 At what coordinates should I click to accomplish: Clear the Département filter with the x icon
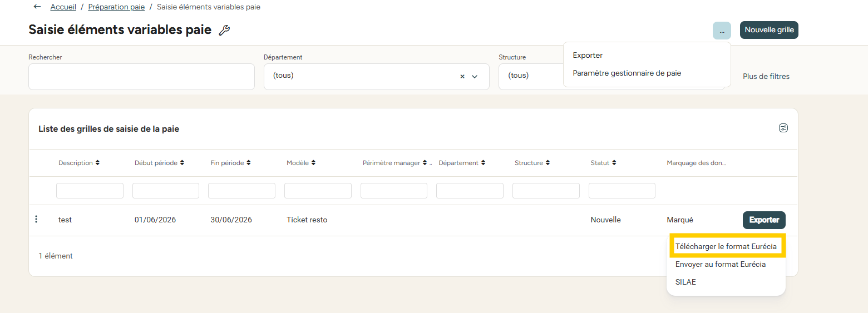(x=462, y=76)
